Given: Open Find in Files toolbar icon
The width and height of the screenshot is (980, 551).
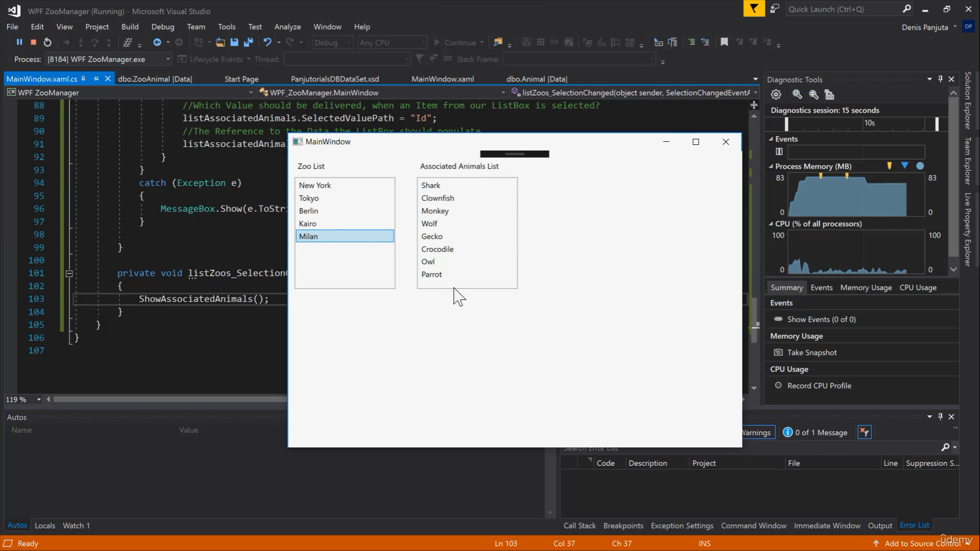Looking at the screenshot, I should coord(498,42).
